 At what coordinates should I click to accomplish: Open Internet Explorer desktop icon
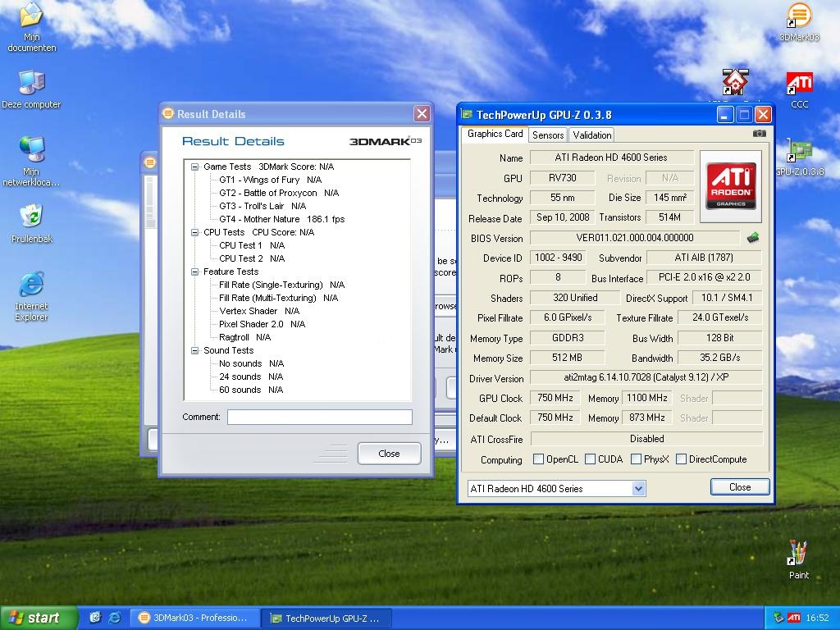[31, 286]
